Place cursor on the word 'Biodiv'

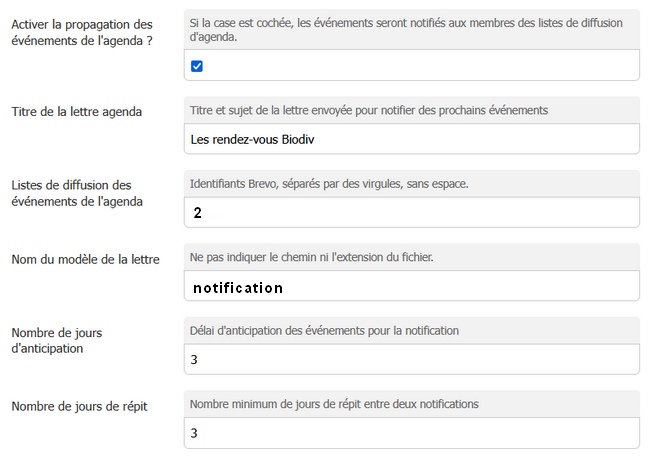(x=296, y=139)
